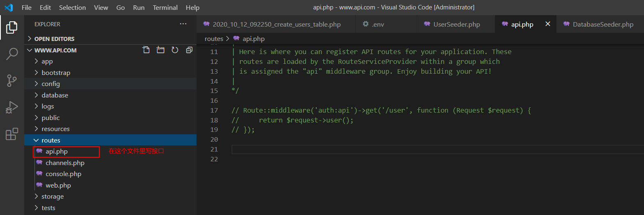Click PHP icon in api.php breadcrumb
Image resolution: width=644 pixels, height=215 pixels.
point(236,38)
